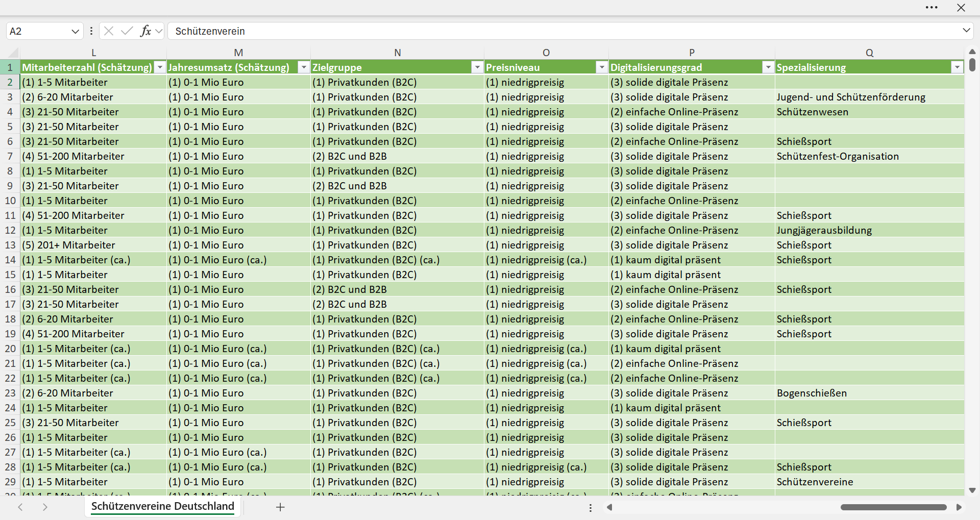Confirm formula entry with the checkmark icon
Image resolution: width=980 pixels, height=520 pixels.
pyautogui.click(x=127, y=31)
